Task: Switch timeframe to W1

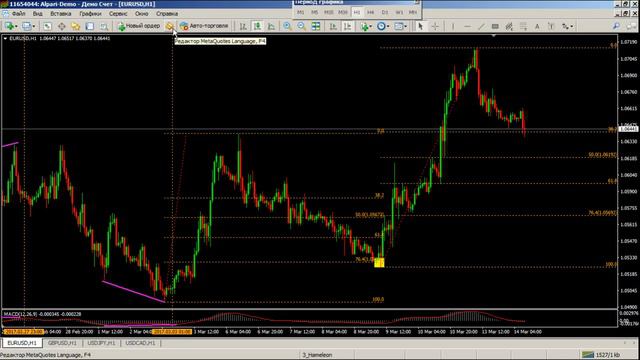Action: pos(399,13)
